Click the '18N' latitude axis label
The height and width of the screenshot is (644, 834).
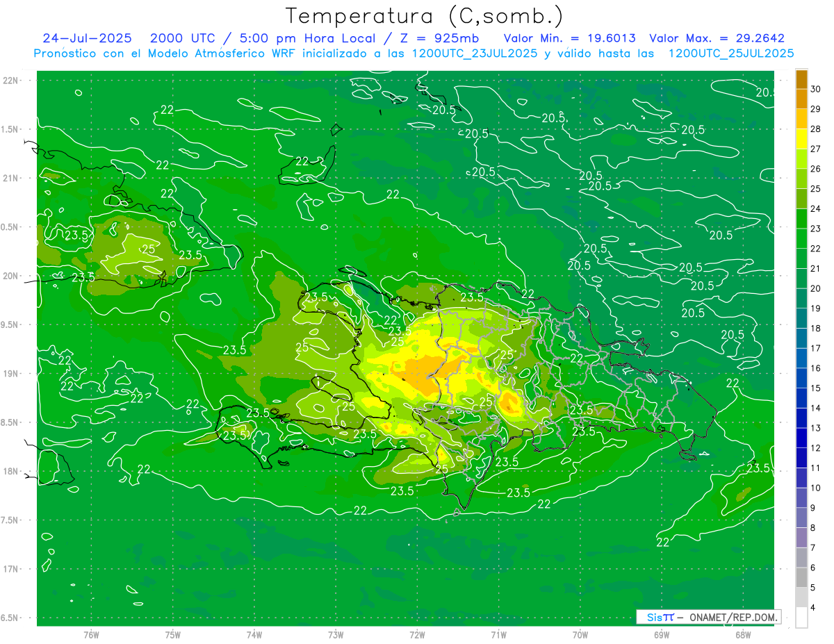tap(12, 471)
